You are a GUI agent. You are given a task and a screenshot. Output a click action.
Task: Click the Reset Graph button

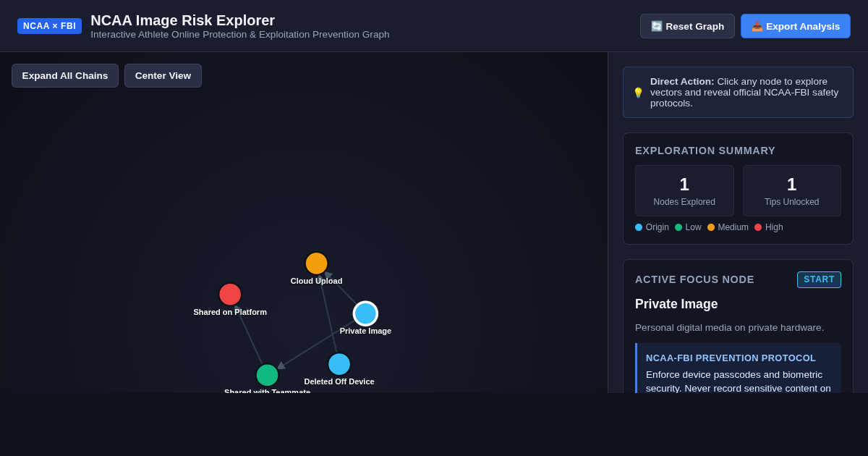click(x=687, y=26)
